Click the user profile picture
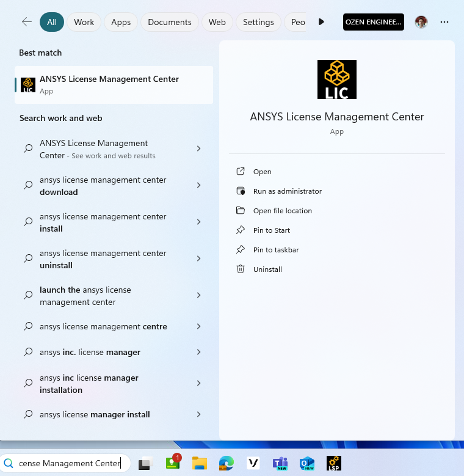Viewport: 464px width, 476px height. [421, 22]
